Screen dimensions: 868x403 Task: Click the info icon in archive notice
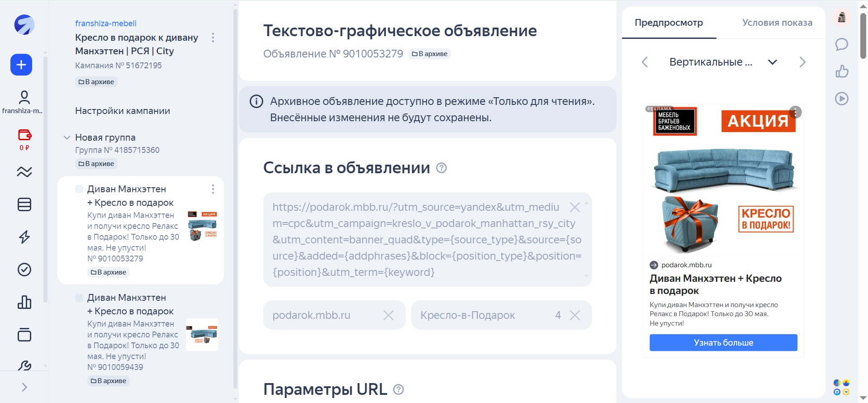tap(256, 101)
